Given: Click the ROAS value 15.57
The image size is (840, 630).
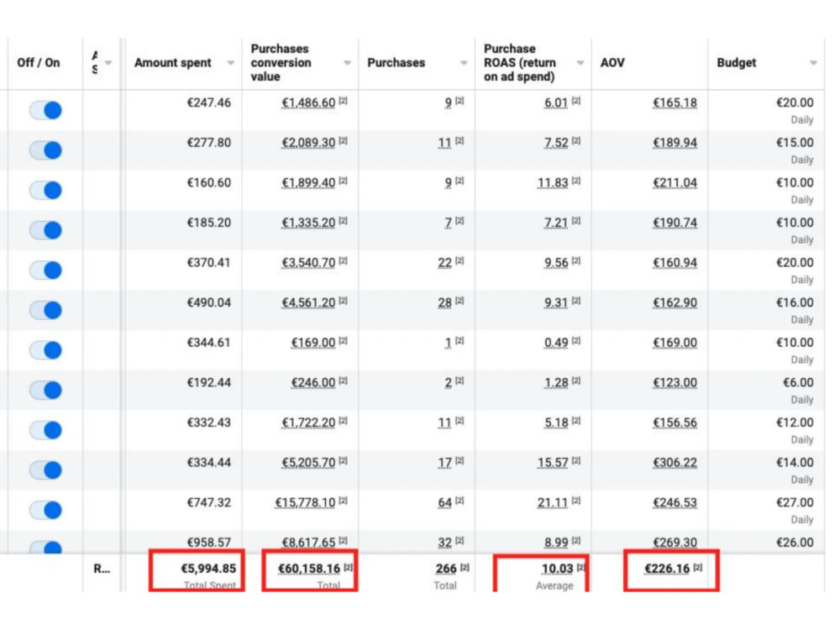Looking at the screenshot, I should coord(553,463).
